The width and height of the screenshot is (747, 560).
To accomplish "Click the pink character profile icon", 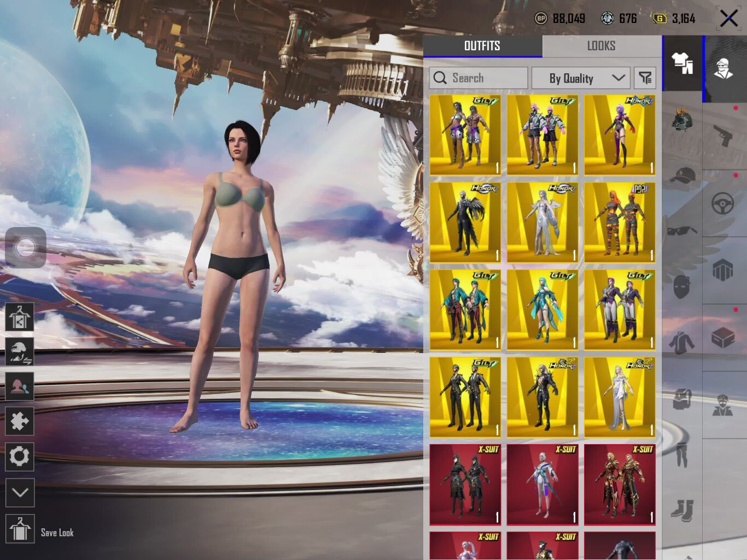I will (20, 387).
